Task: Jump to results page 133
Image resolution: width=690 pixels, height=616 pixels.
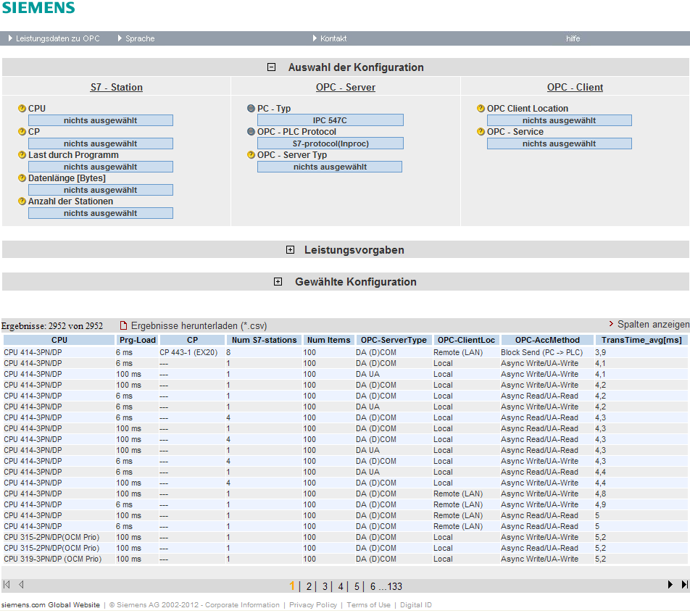Action: coord(395,586)
